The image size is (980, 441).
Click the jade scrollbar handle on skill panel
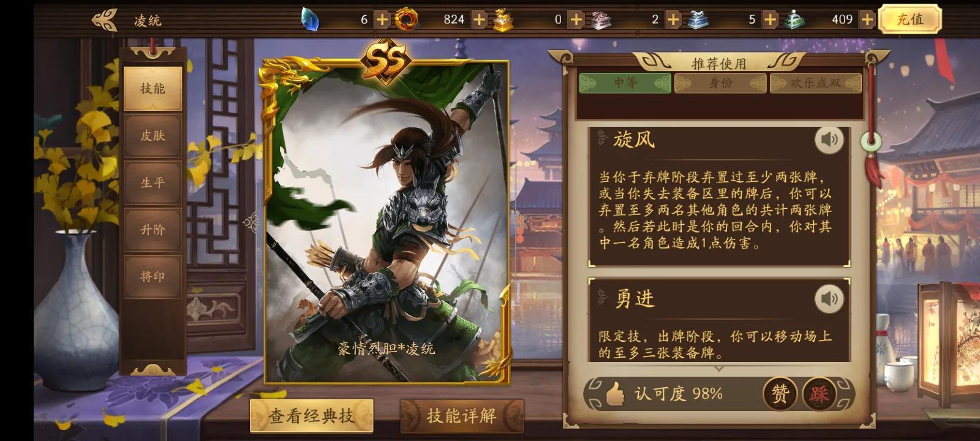point(871,141)
